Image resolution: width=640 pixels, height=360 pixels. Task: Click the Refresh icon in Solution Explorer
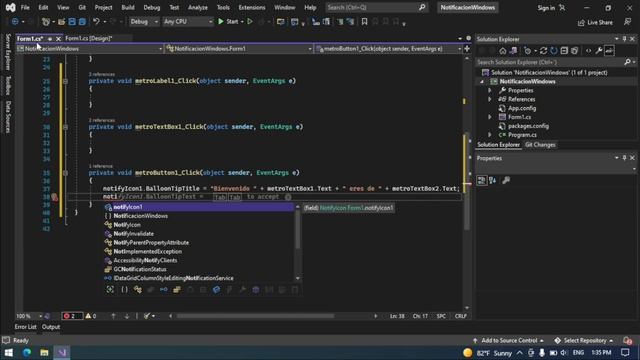click(553, 51)
